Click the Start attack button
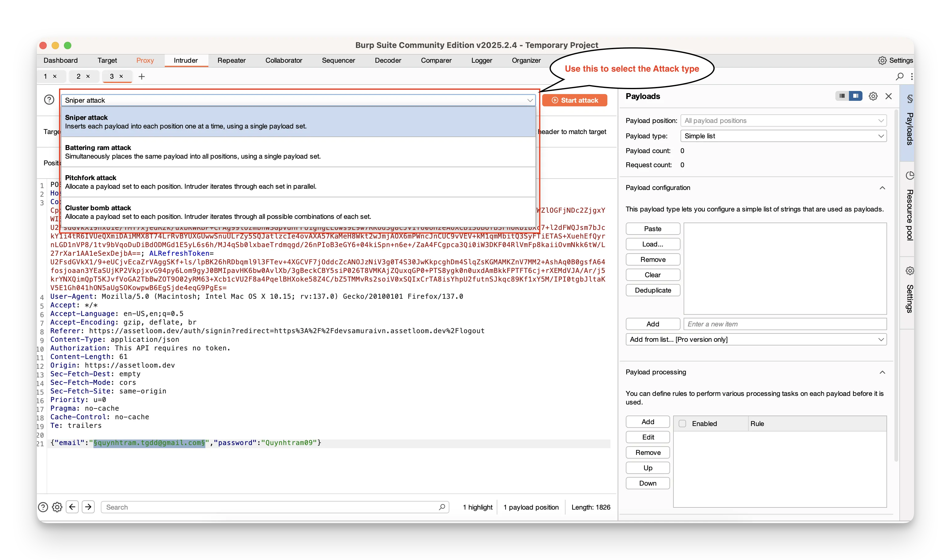Image resolution: width=951 pixels, height=560 pixels. tap(575, 101)
